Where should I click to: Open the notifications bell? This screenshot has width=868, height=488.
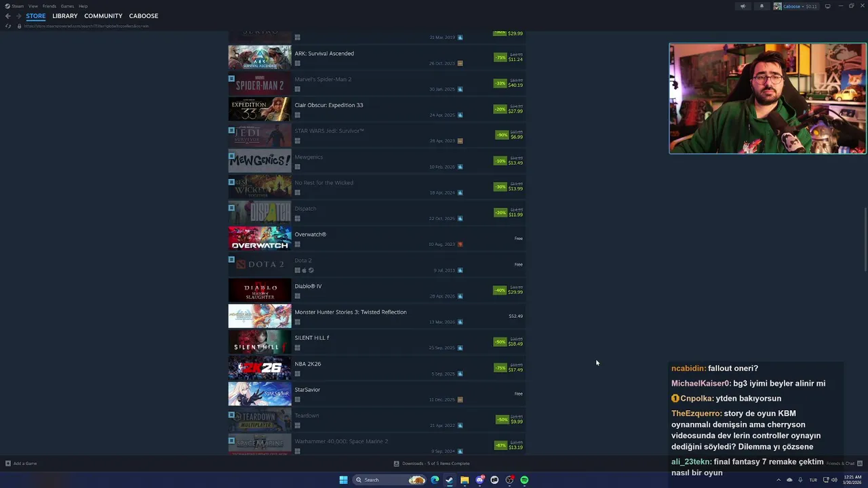[x=761, y=6]
